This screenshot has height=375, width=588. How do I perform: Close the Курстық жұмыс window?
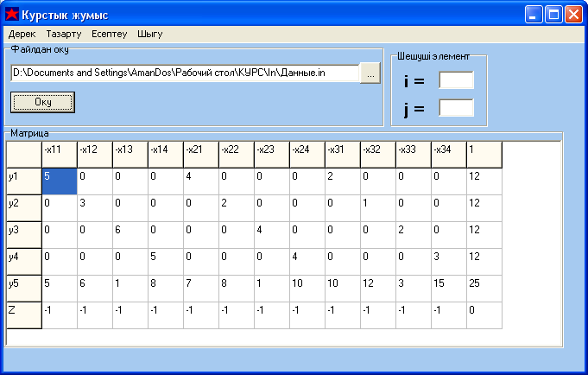pos(573,15)
